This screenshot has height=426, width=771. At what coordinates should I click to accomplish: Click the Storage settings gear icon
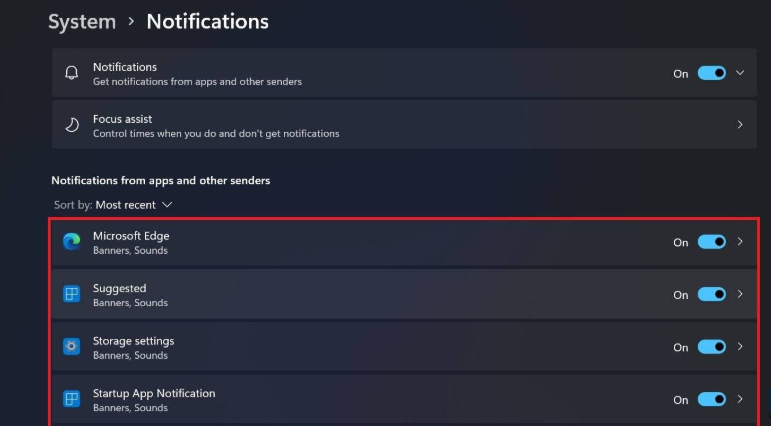(71, 347)
